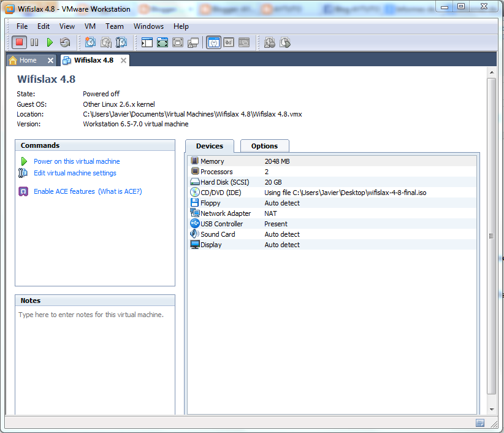The height and width of the screenshot is (433, 504).
Task: Click the Workstation 6.5-7.0 version text
Action: pyautogui.click(x=136, y=124)
